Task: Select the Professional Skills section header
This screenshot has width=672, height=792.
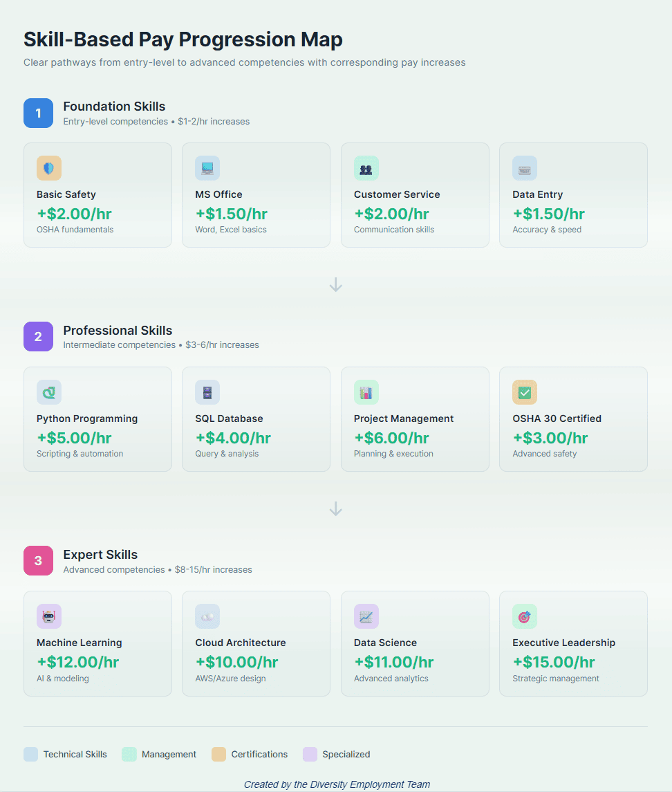Action: click(118, 331)
